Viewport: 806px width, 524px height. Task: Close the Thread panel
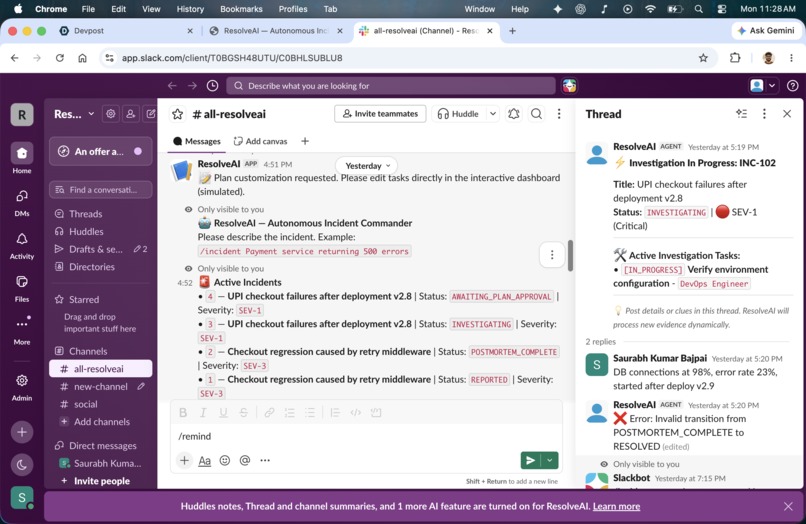[786, 114]
